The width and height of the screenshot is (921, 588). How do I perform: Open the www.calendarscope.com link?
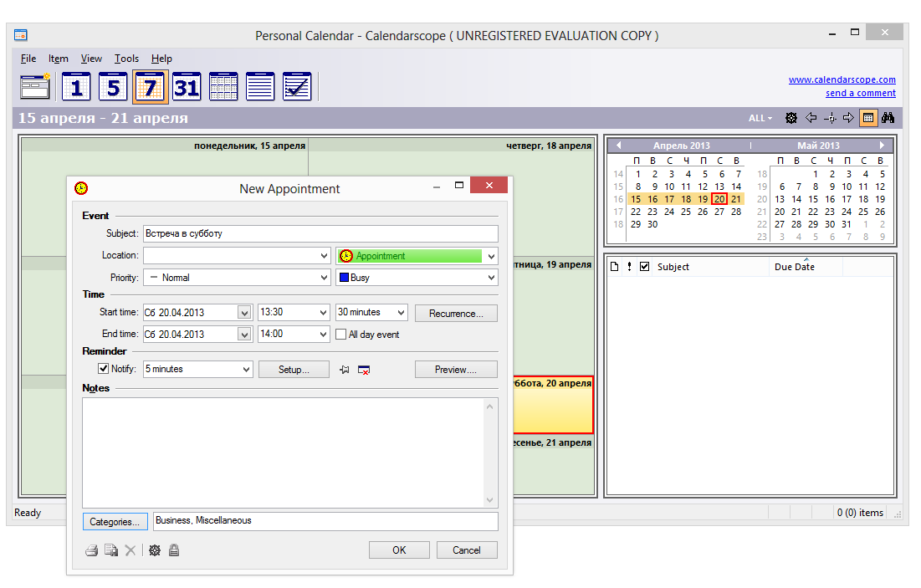click(842, 80)
